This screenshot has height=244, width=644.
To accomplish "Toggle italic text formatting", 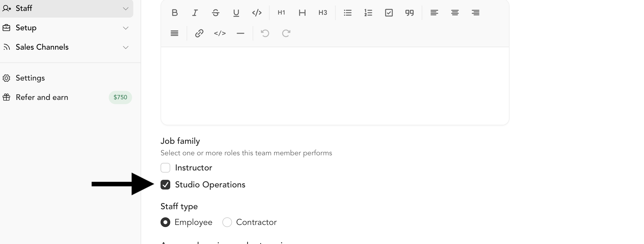I will (195, 13).
